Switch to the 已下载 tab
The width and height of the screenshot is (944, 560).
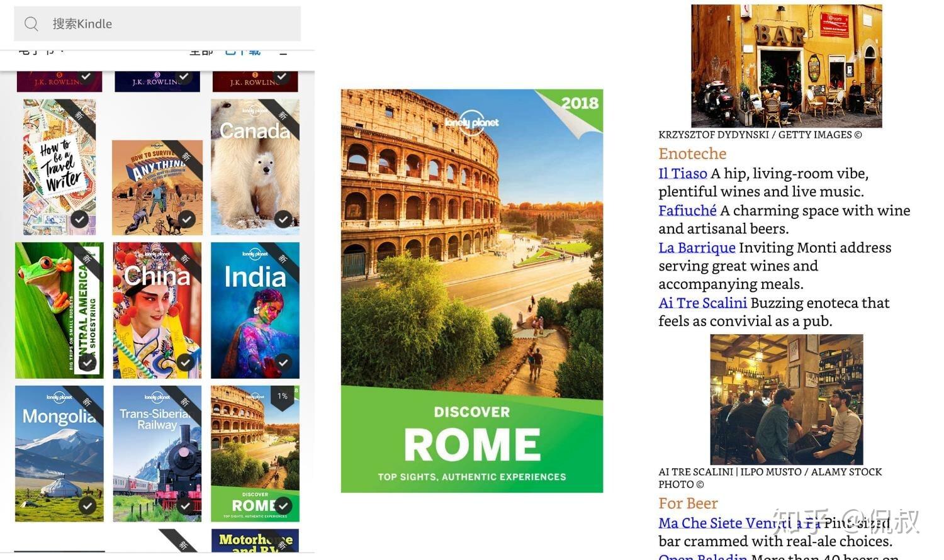click(243, 52)
